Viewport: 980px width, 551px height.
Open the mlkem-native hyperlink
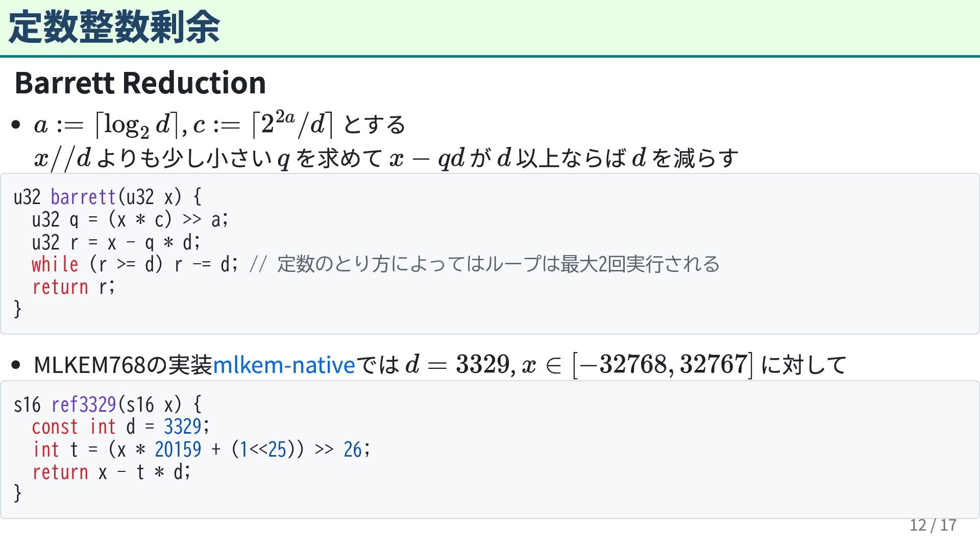click(283, 365)
